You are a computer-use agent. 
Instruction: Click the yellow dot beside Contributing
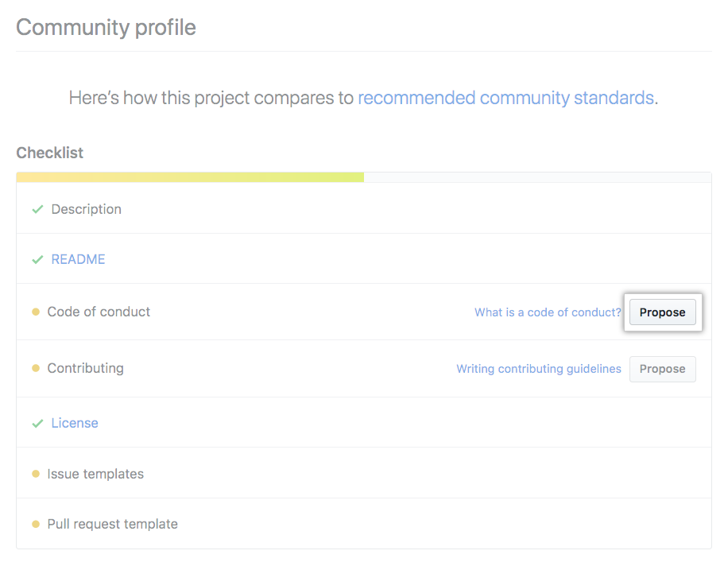[36, 369]
